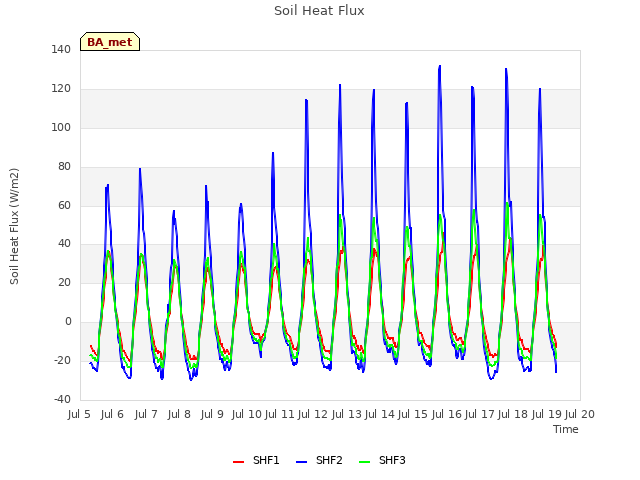Toggle the SHF1 series in the legend
640x480 pixels.
point(256,460)
